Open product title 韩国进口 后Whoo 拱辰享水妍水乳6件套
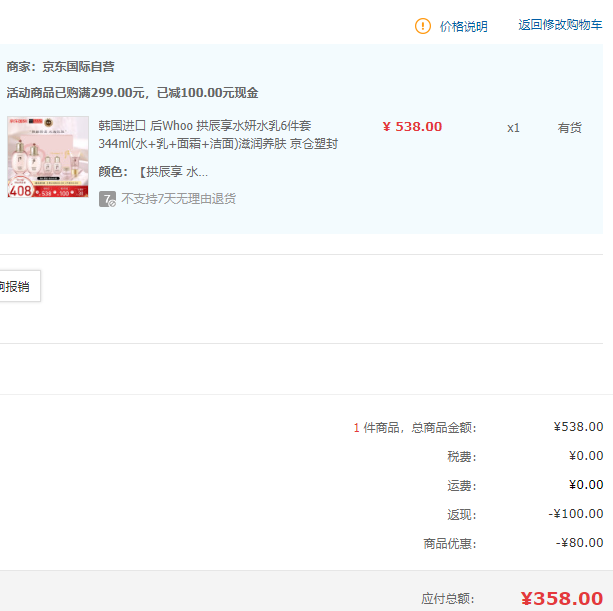Screen dimensions: 613x611 (x=218, y=135)
